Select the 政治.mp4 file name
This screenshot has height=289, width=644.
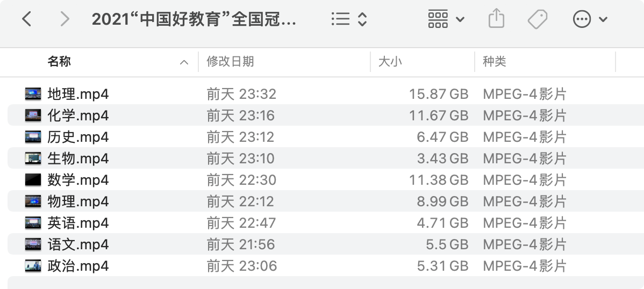[x=78, y=266]
